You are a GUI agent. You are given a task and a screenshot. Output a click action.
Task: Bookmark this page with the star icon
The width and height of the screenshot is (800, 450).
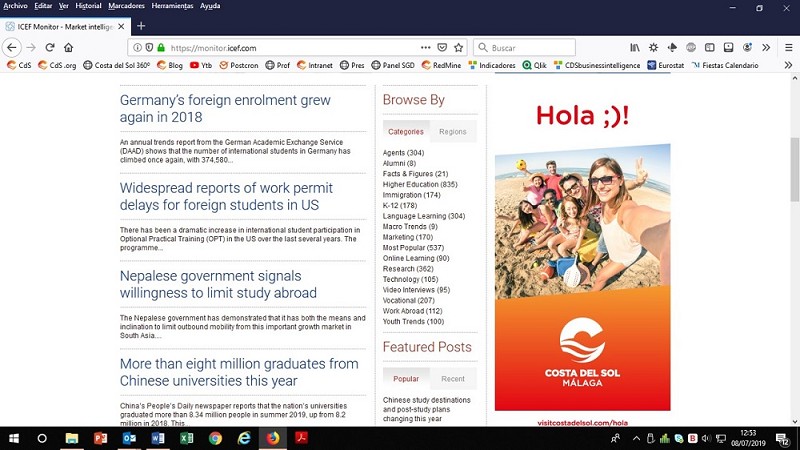pos(458,47)
